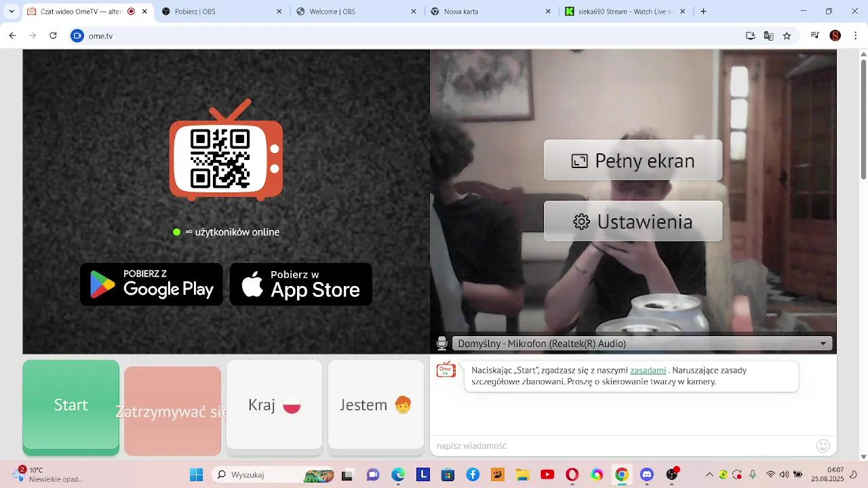Image resolution: width=868 pixels, height=488 pixels.
Task: Click the install app icon
Action: [x=751, y=36]
